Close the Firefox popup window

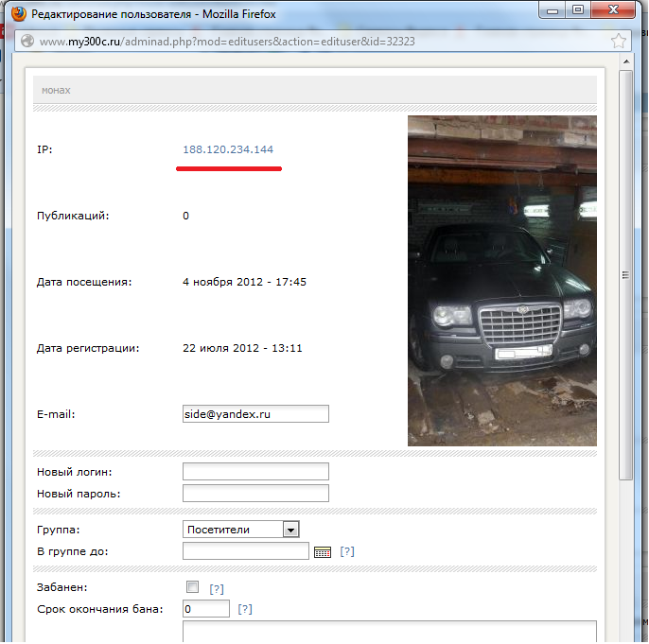click(613, 9)
